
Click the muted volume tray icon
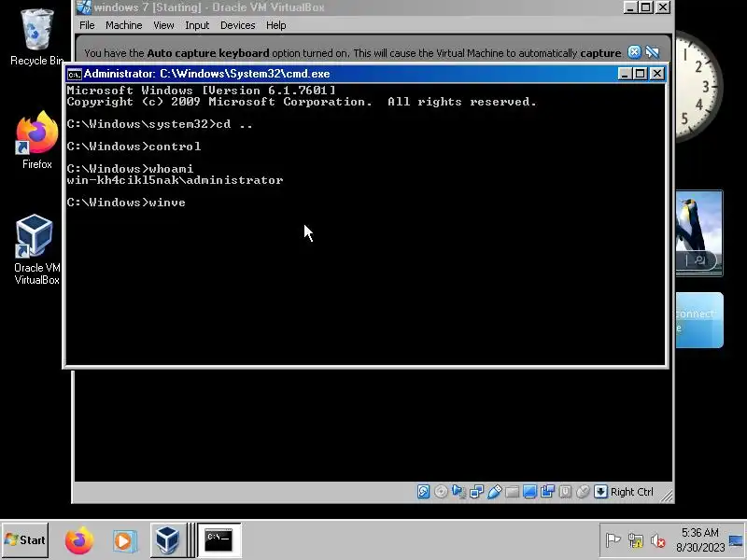658,540
